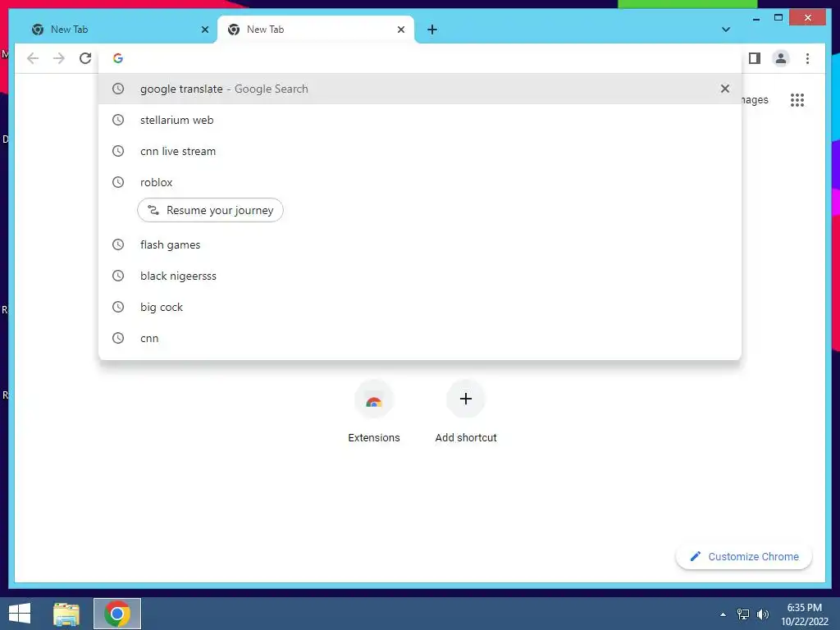Open the Windows Start menu
The width and height of the screenshot is (840, 630).
coord(20,614)
